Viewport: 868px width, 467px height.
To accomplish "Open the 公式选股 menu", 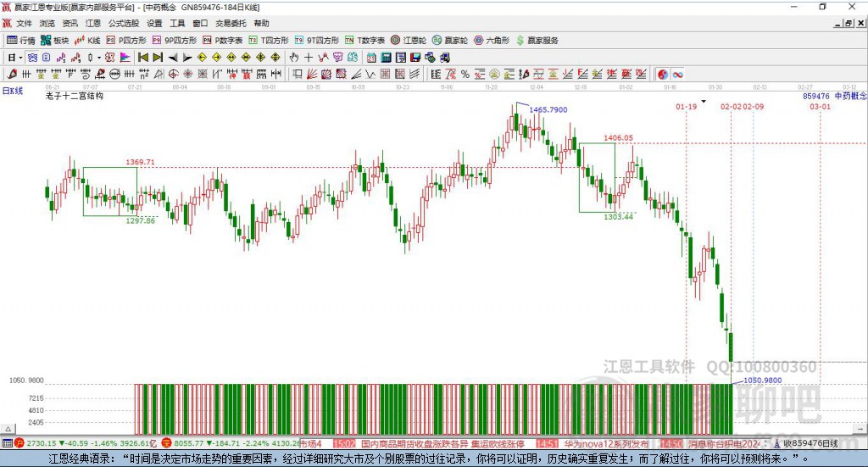I will coord(123,24).
